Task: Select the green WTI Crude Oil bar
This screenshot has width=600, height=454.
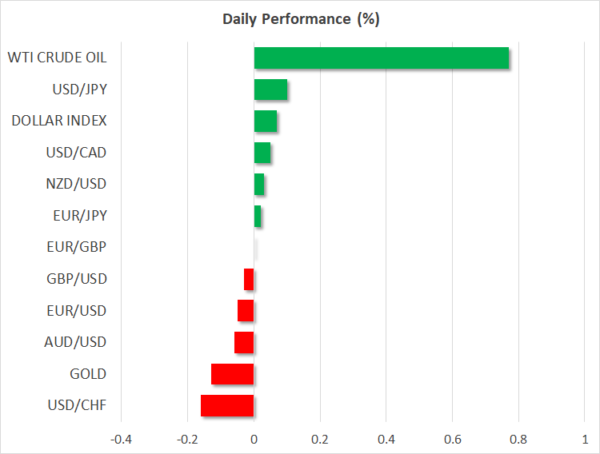Action: pyautogui.click(x=381, y=58)
